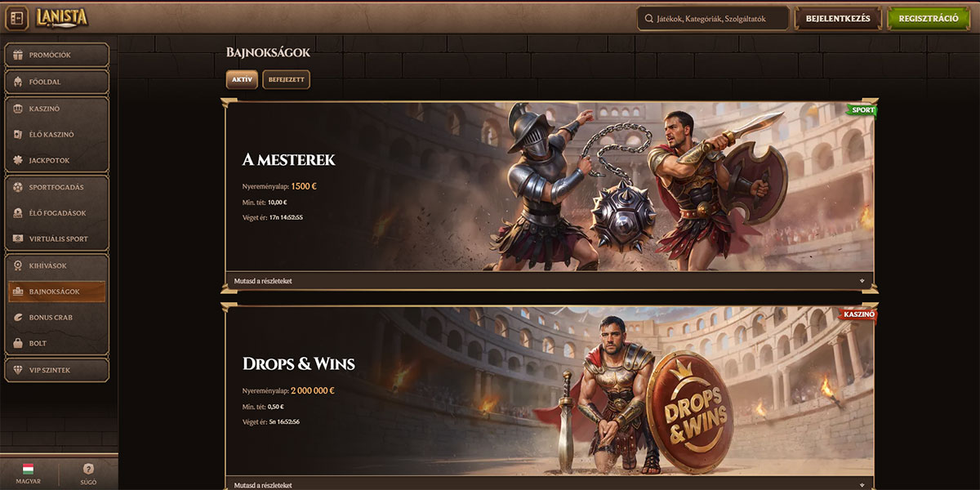Switch to the Aktív tournaments filter

tap(242, 79)
